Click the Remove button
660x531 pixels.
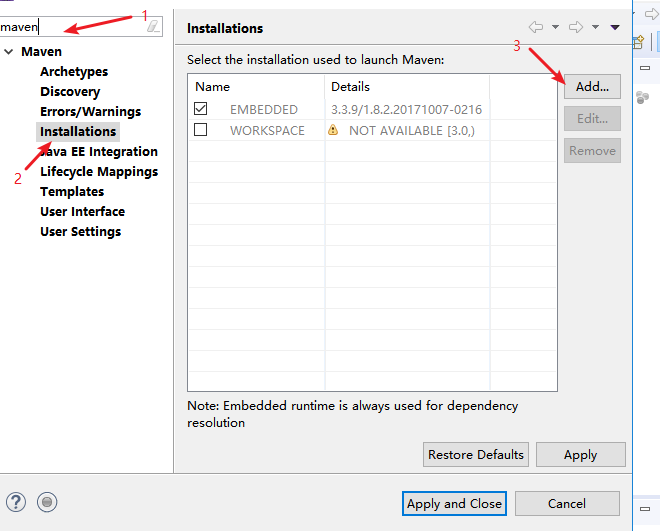592,151
